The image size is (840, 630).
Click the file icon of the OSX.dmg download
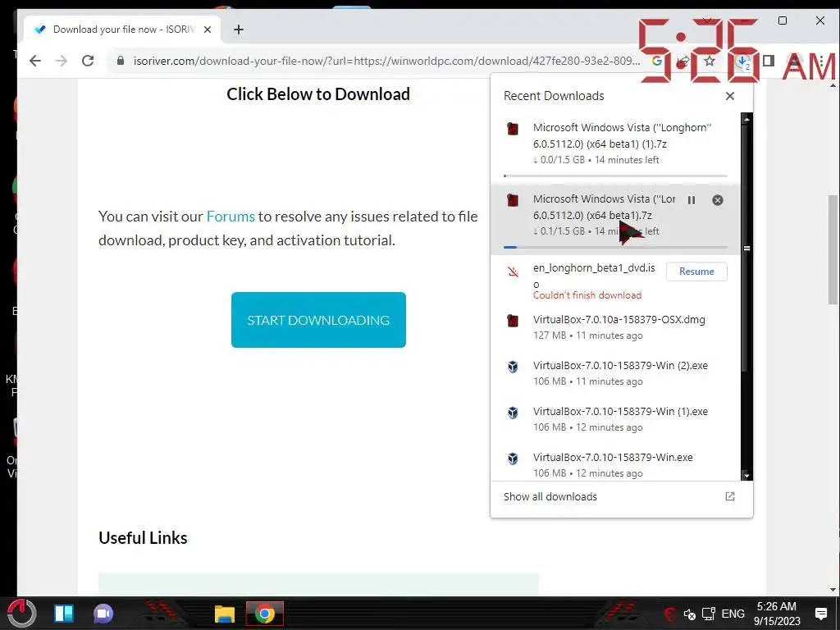[513, 321]
